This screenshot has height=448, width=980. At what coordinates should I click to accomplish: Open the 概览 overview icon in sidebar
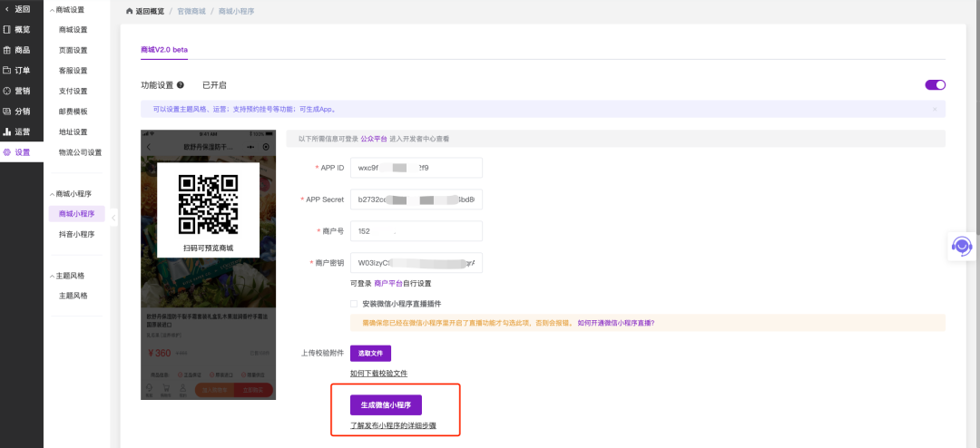pos(7,30)
